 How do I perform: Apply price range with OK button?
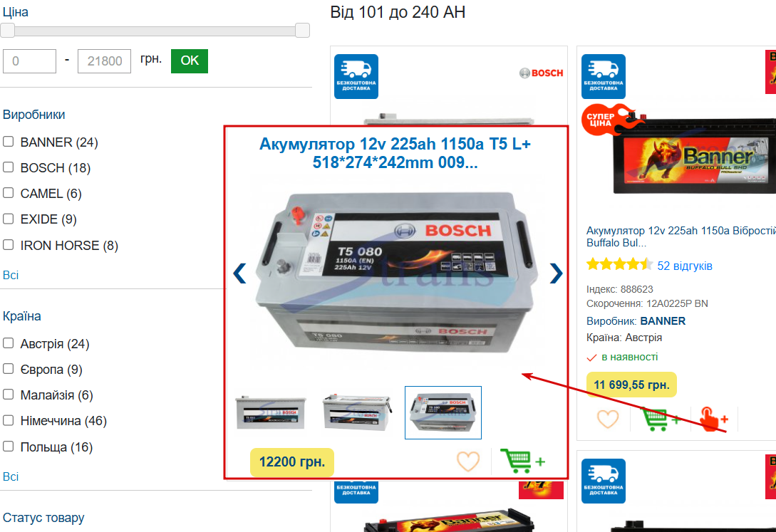(190, 61)
